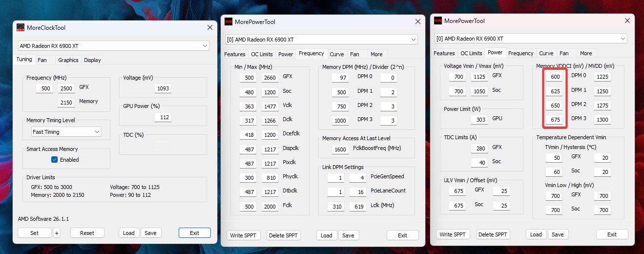This screenshot has height=254, width=644.
Task: Click the disabled TDC (%) field
Action: (x=163, y=146)
